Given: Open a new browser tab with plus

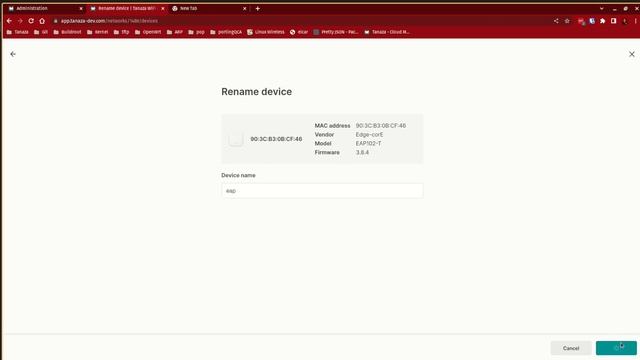Looking at the screenshot, I should pos(258,8).
